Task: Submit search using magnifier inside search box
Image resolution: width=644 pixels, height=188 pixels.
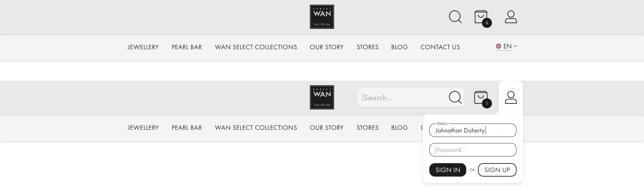Action: point(455,97)
